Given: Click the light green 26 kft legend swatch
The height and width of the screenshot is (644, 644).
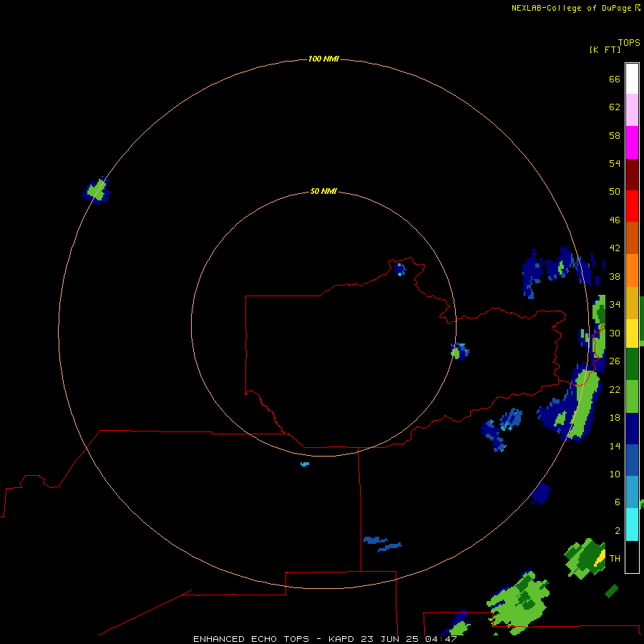Looking at the screenshot, I should pos(632,396).
